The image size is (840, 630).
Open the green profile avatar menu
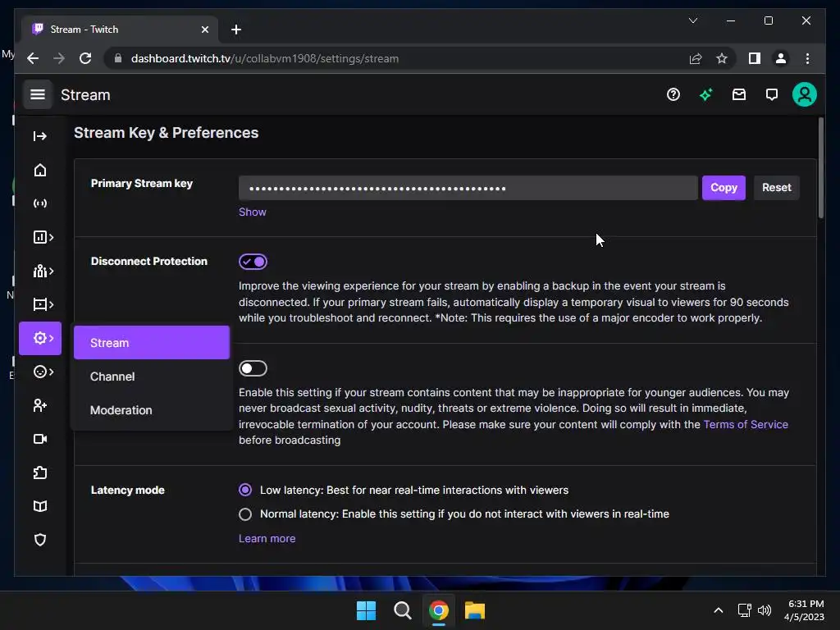805,95
